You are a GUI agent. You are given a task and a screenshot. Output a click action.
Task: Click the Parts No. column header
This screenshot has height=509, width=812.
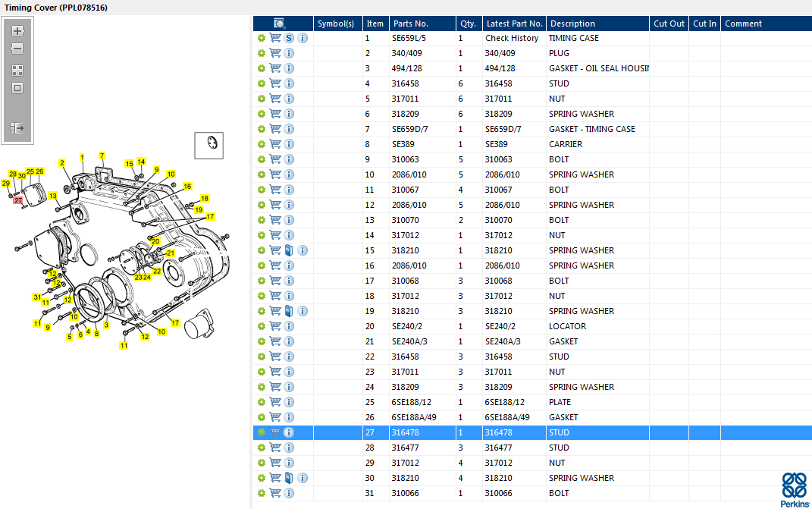pyautogui.click(x=410, y=24)
